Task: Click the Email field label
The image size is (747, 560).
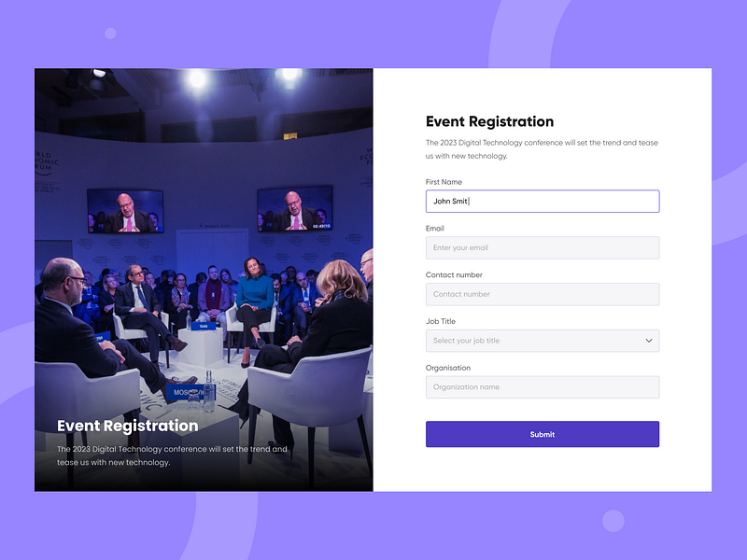Action: 435,229
